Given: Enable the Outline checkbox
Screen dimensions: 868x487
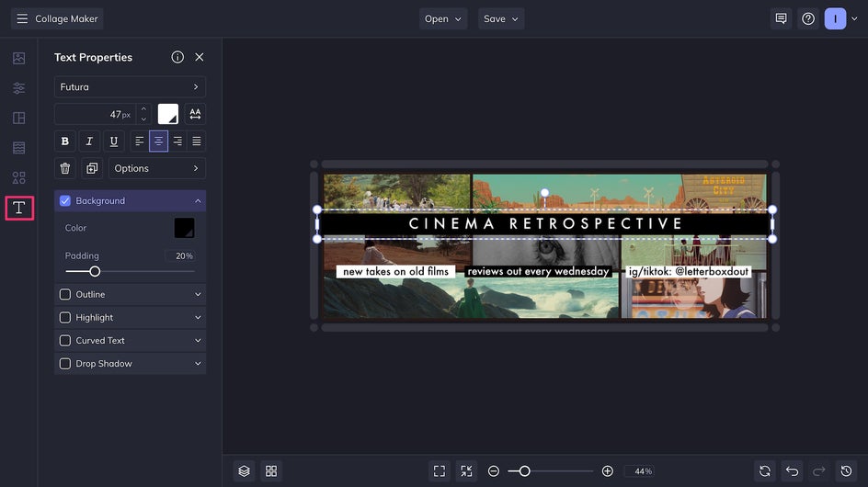Looking at the screenshot, I should click(65, 294).
